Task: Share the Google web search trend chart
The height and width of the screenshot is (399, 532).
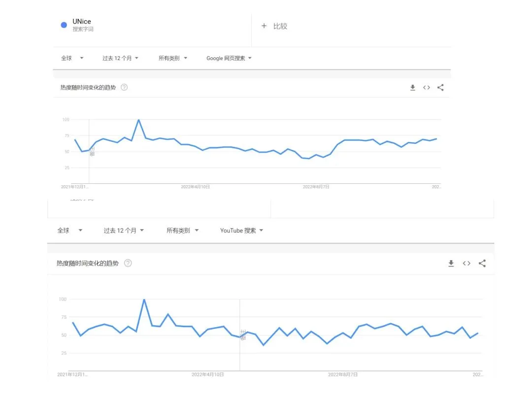Action: point(440,88)
